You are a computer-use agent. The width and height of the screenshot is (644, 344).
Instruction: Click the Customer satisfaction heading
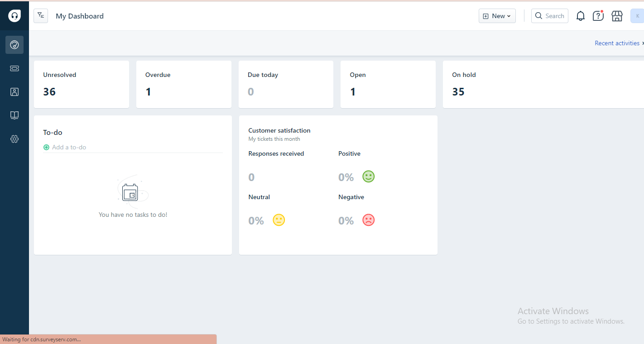(279, 130)
